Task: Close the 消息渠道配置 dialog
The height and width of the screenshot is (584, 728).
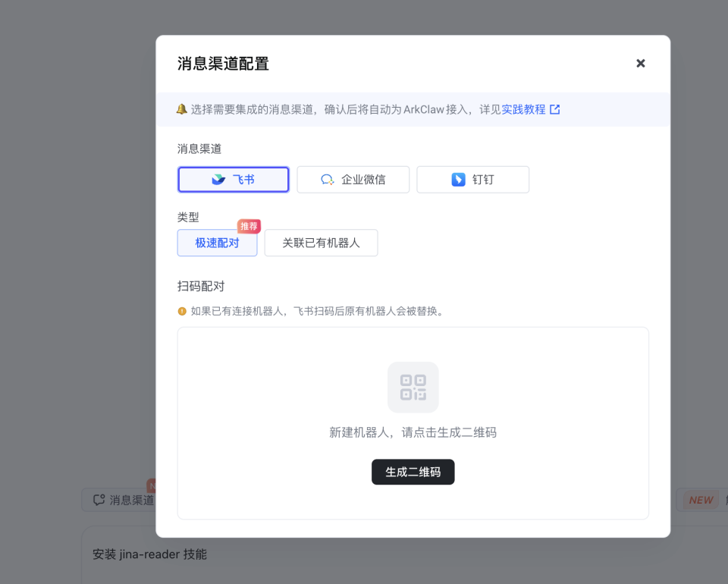Action: pyautogui.click(x=640, y=63)
